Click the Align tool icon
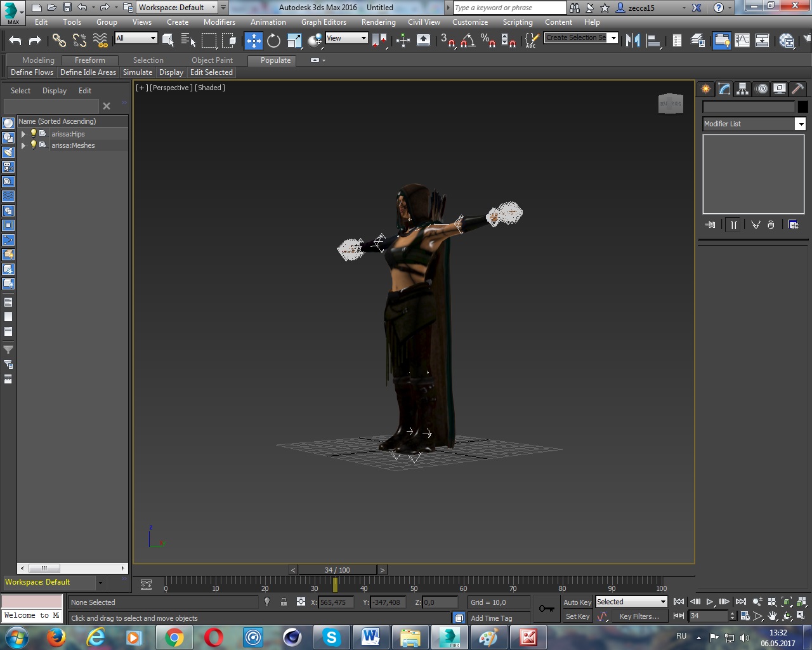Viewport: 812px width, 650px height. pyautogui.click(x=653, y=41)
